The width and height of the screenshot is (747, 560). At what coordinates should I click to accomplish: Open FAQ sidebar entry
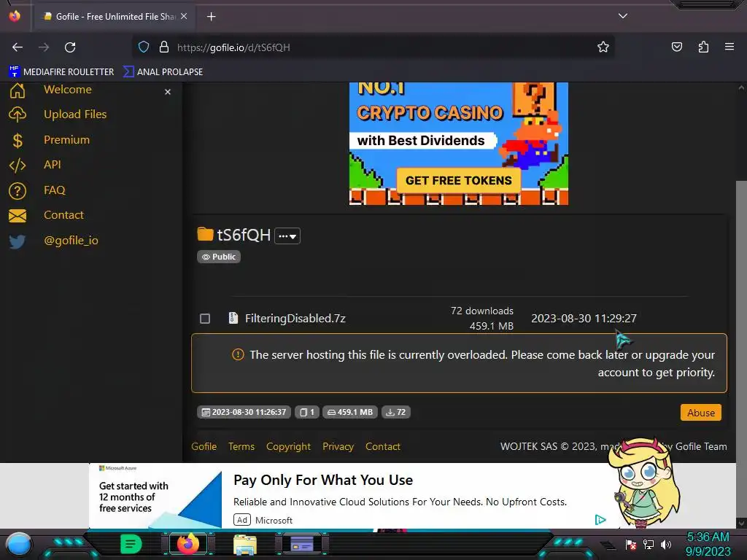click(54, 190)
